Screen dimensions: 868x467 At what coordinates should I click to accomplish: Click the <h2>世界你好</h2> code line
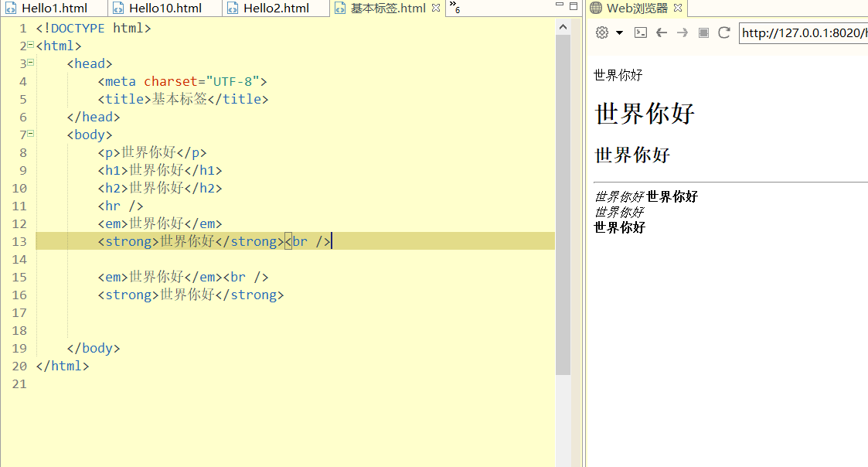tap(160, 188)
